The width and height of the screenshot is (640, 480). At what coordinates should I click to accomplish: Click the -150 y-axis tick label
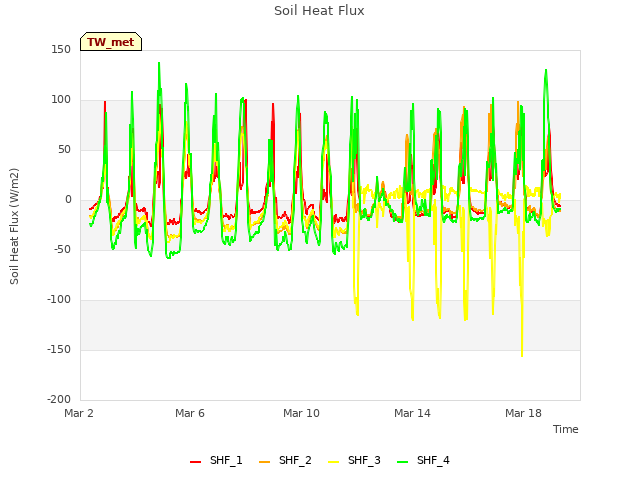point(59,349)
